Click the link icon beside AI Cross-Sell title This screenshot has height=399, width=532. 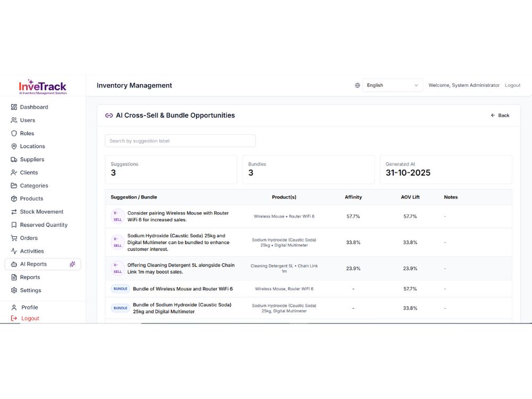(109, 115)
